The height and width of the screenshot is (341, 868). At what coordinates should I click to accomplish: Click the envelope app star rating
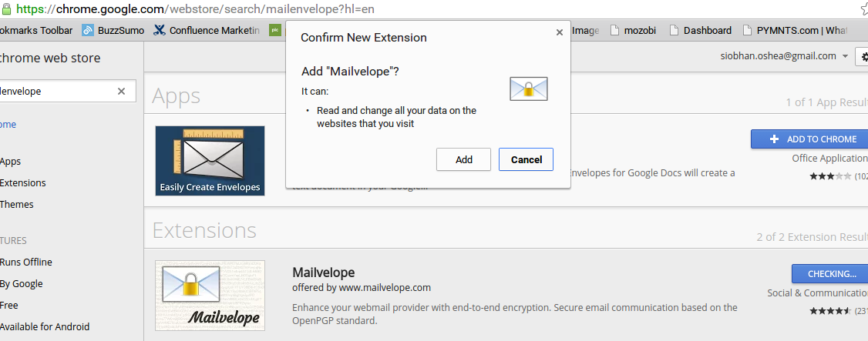pyautogui.click(x=829, y=176)
